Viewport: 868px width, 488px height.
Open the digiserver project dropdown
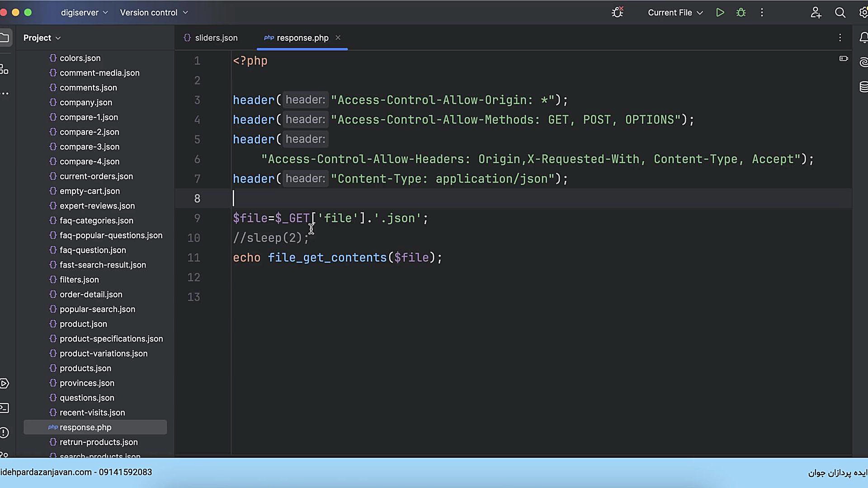coord(85,13)
